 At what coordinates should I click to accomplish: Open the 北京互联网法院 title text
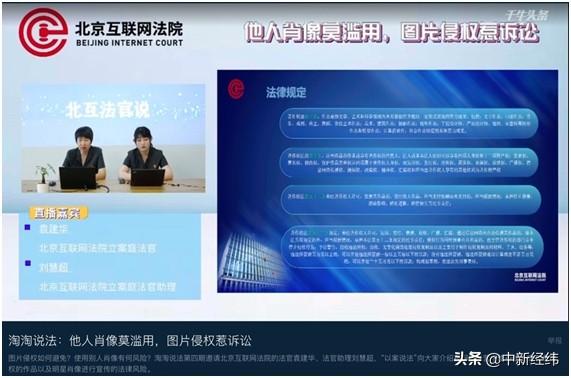pyautogui.click(x=129, y=29)
